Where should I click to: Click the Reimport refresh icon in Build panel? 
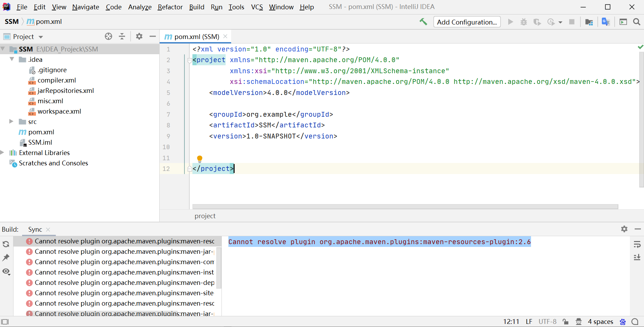tap(6, 244)
